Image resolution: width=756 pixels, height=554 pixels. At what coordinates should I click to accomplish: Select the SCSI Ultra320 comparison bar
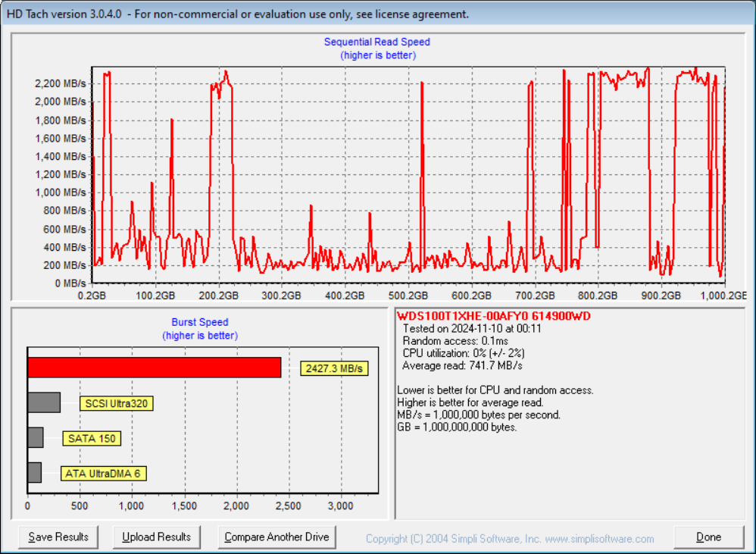45,402
